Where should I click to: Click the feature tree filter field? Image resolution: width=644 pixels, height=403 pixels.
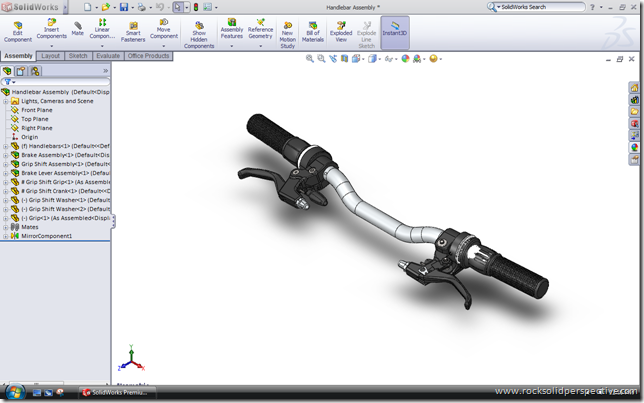pyautogui.click(x=55, y=82)
